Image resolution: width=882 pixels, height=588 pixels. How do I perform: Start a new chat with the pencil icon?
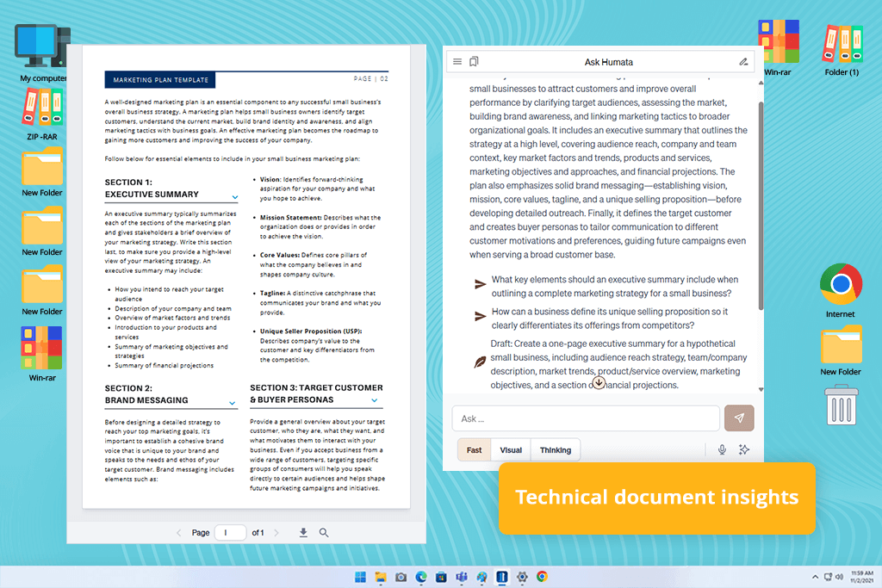click(743, 62)
